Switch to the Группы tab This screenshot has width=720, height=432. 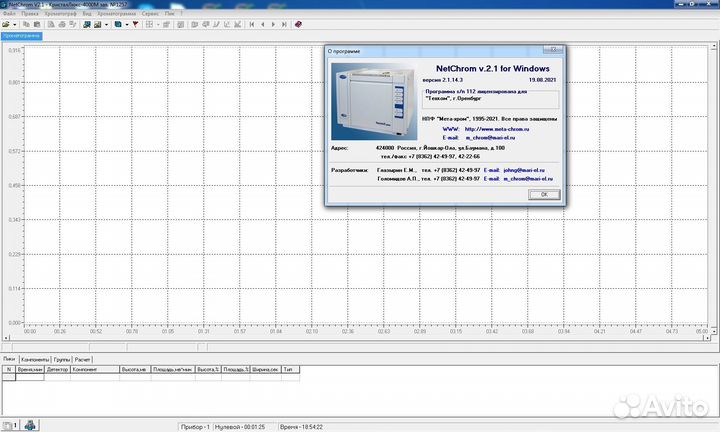point(62,359)
